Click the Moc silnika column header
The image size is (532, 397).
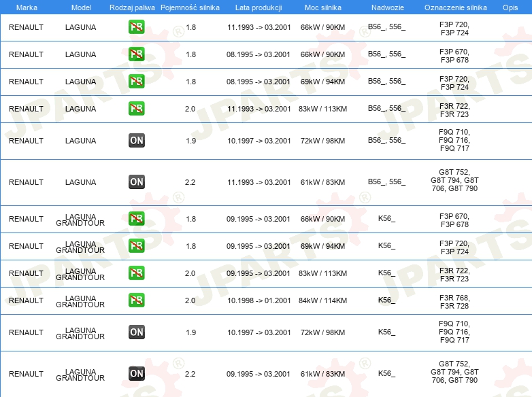point(323,7)
